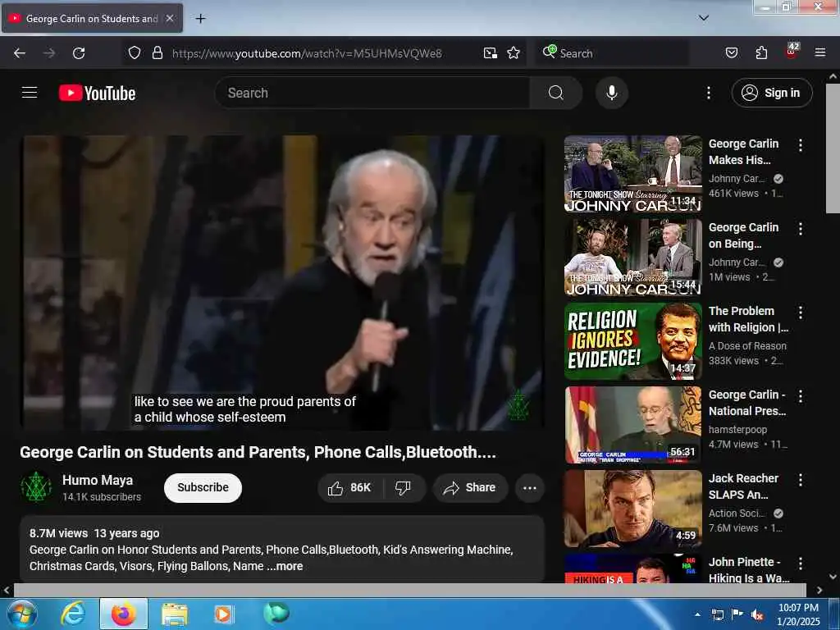The image size is (840, 630).
Task: Click the extension icon with 42 badge
Action: (792, 52)
